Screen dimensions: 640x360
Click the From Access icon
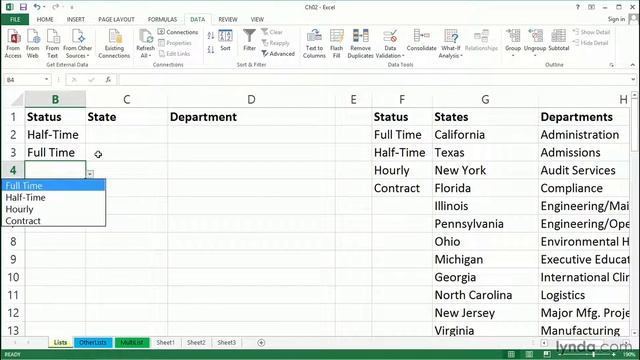[x=13, y=43]
